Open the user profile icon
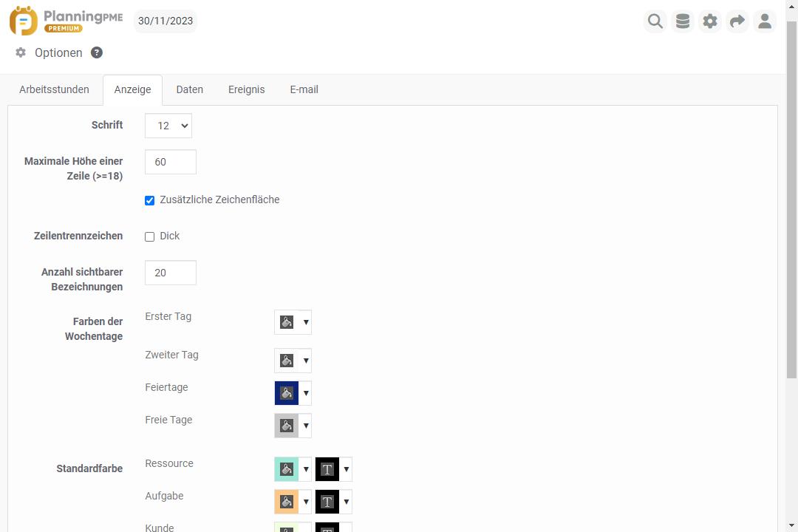This screenshot has height=532, width=798. tap(765, 21)
